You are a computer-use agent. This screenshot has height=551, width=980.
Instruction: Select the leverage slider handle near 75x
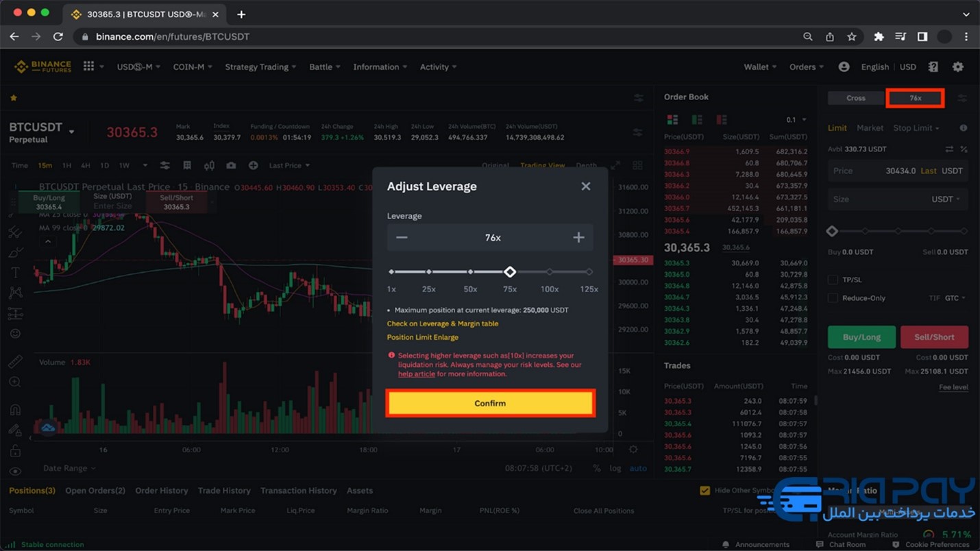coord(509,272)
